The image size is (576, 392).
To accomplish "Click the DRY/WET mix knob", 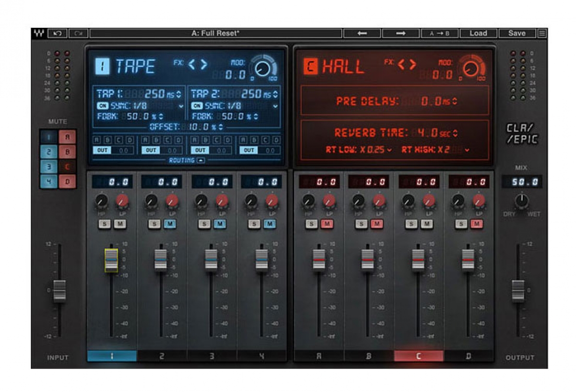I will pos(522,201).
